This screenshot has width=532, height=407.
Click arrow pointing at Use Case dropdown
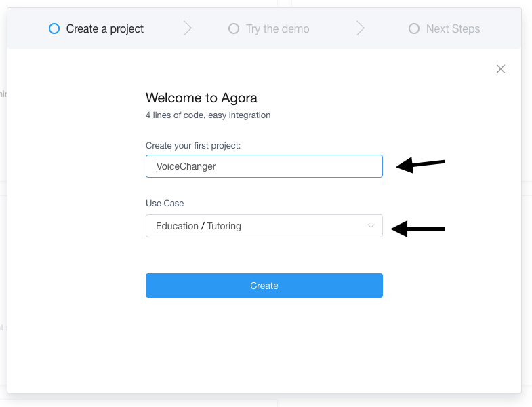[x=418, y=229]
